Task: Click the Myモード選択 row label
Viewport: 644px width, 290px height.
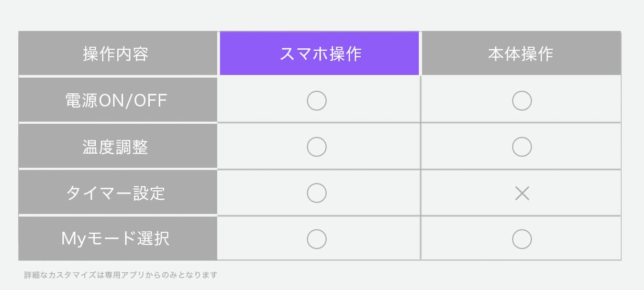Action: point(118,239)
